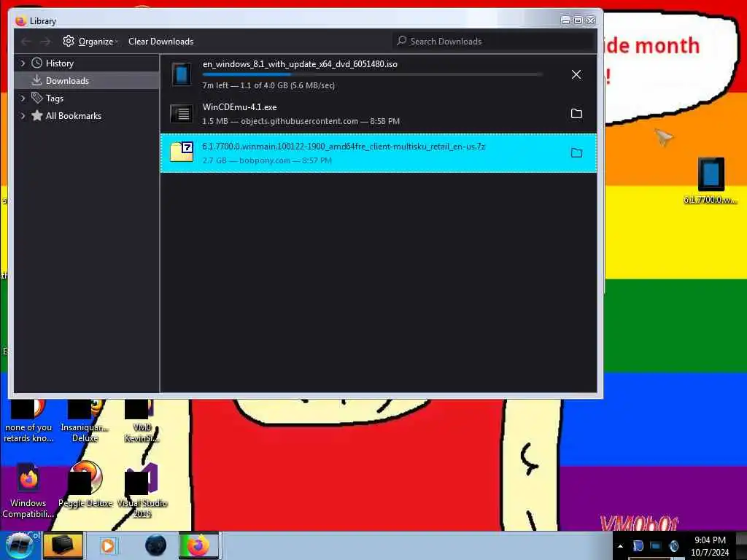Click the All Bookmarks star icon
This screenshot has height=560, width=747.
[x=36, y=115]
